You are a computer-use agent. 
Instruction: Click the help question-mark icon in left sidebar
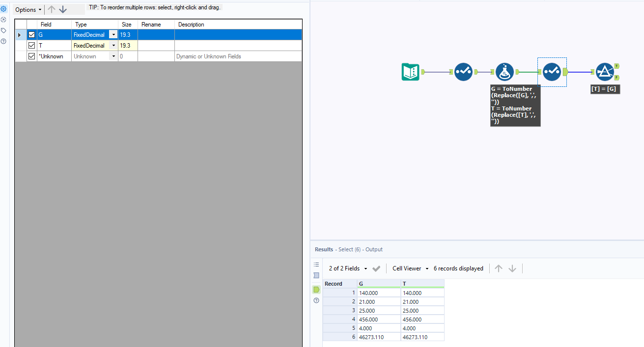point(3,41)
